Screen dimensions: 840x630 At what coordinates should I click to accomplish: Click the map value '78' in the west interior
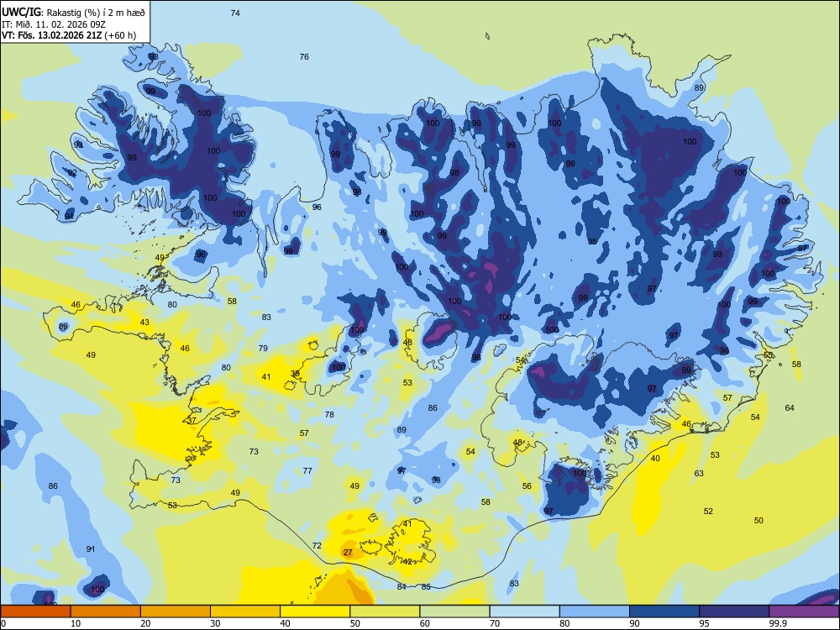tap(329, 414)
